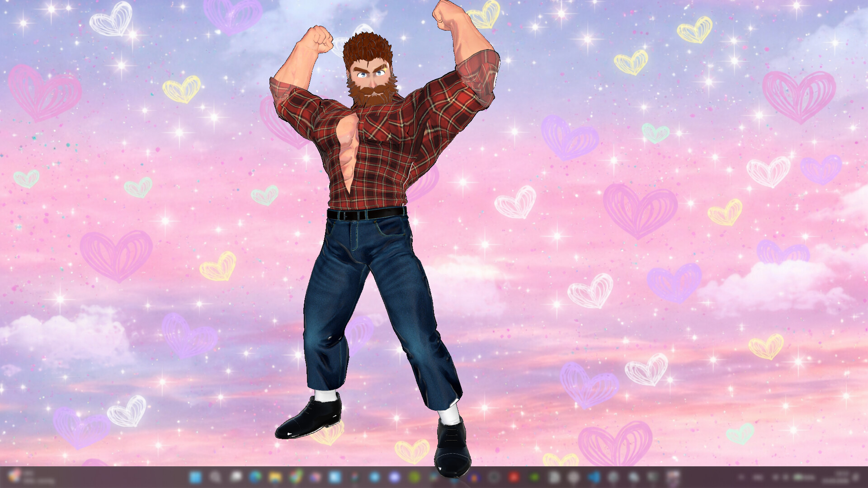Open File Explorer folder icon on taskbar
Screen dimensions: 868x488
275,477
